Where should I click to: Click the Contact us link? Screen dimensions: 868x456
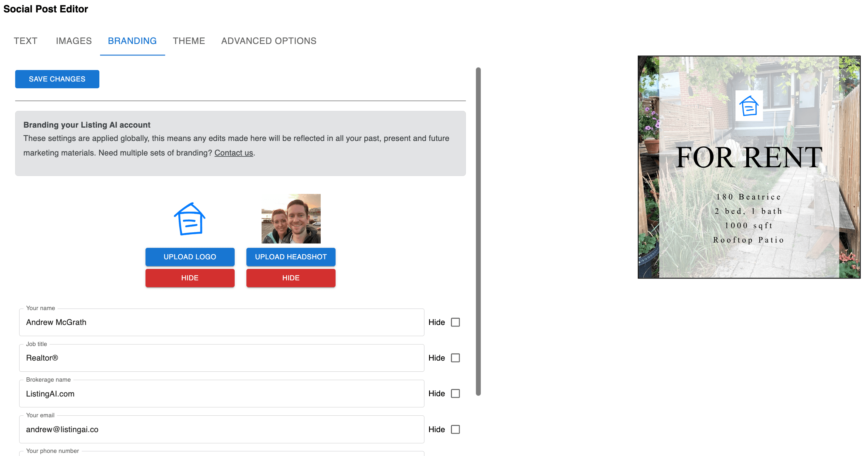(234, 153)
